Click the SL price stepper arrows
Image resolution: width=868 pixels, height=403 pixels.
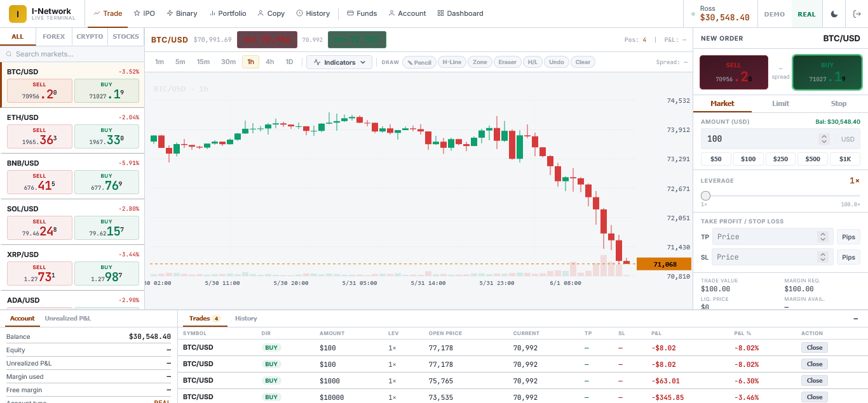click(x=823, y=257)
